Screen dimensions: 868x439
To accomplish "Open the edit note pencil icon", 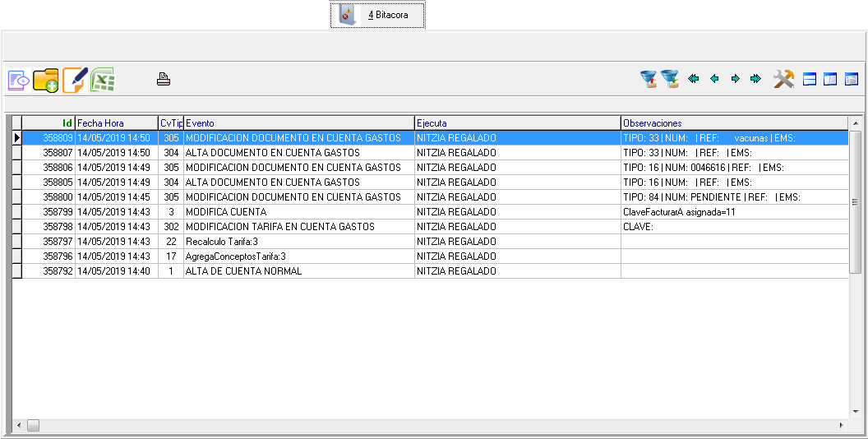I will [74, 80].
